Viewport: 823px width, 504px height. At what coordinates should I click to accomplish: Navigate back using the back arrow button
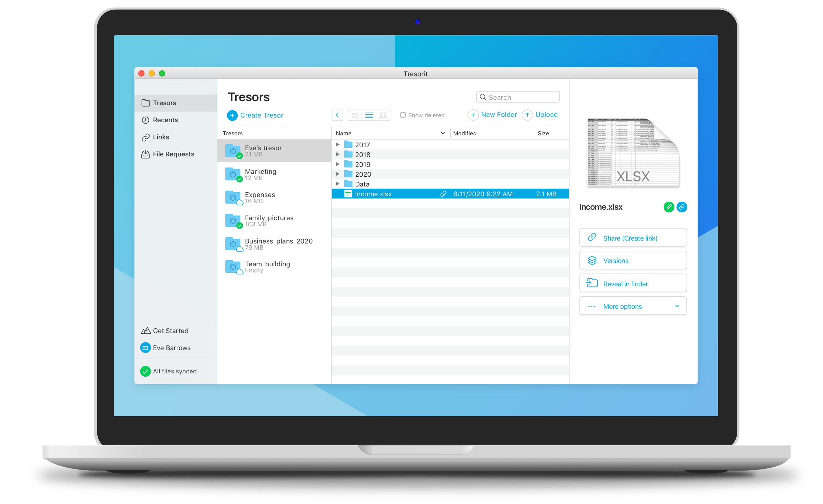(338, 115)
